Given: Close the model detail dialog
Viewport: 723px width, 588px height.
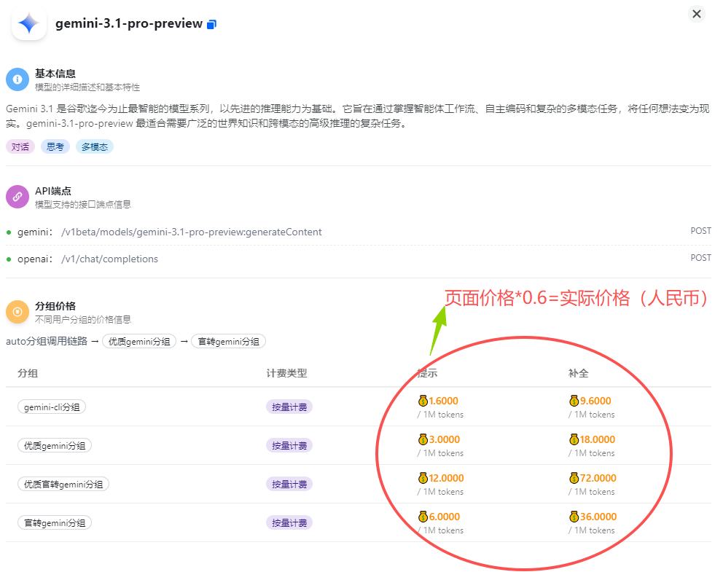Looking at the screenshot, I should tap(697, 14).
